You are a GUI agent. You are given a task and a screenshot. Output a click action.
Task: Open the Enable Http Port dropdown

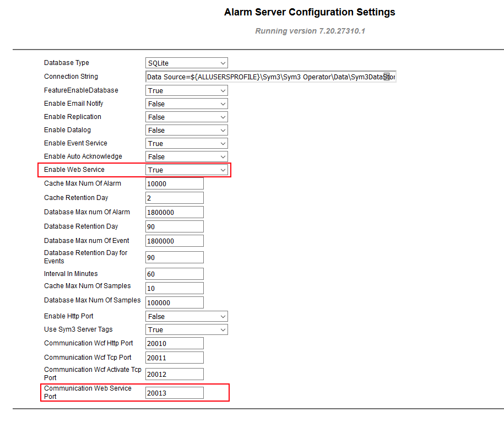pos(186,316)
